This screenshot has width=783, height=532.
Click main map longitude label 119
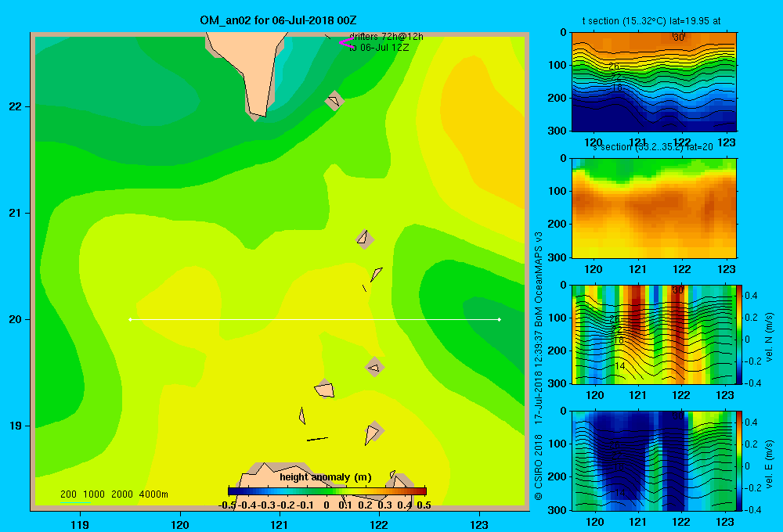[x=80, y=524]
